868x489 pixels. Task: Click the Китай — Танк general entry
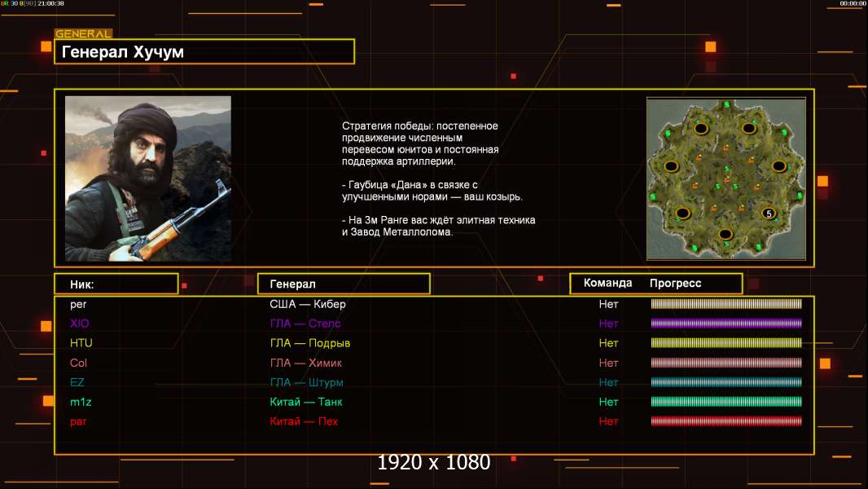306,402
